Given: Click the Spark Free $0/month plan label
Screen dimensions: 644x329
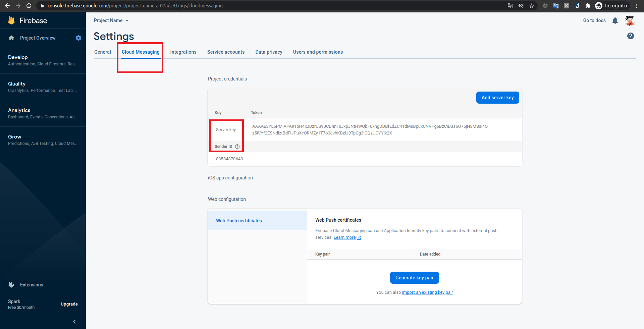Looking at the screenshot, I should click(21, 304).
